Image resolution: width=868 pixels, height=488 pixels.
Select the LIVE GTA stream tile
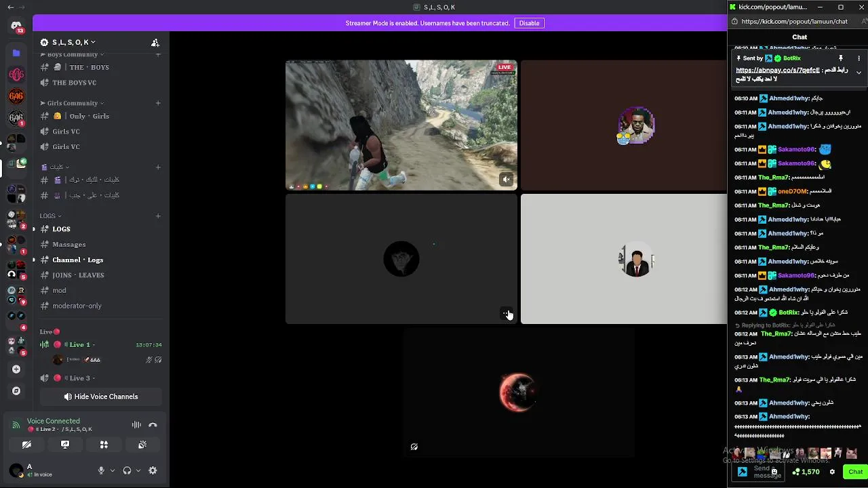pos(401,125)
